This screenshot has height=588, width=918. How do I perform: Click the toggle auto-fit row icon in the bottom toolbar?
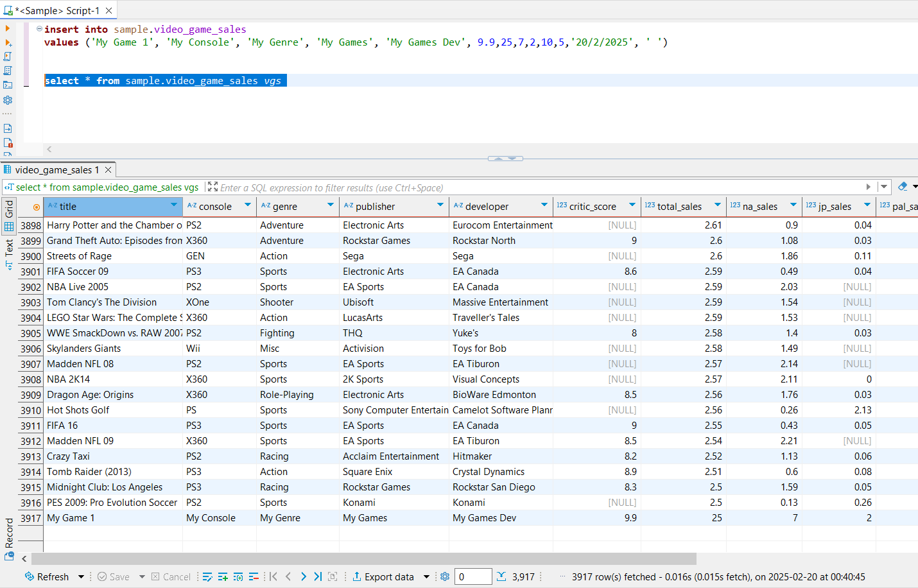(x=333, y=576)
